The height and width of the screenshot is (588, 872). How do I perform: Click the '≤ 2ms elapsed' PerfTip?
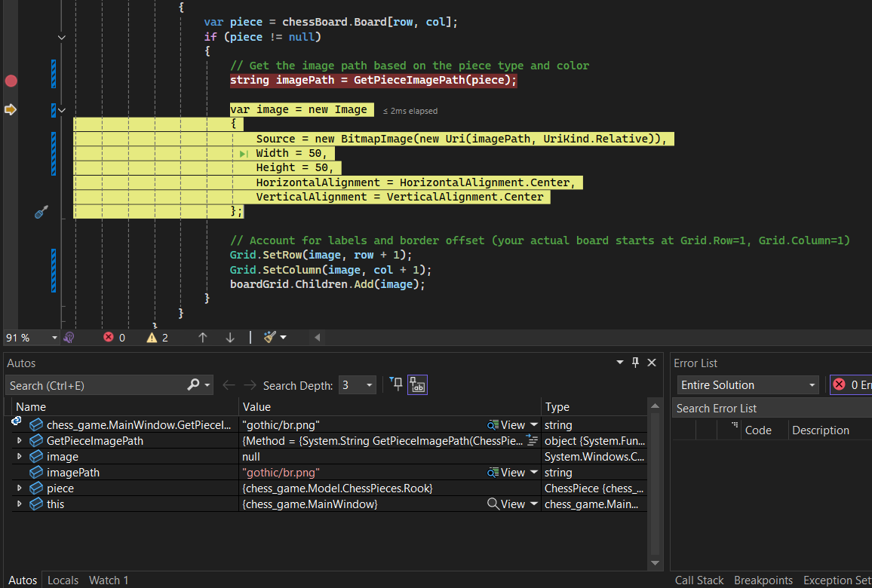pos(410,111)
